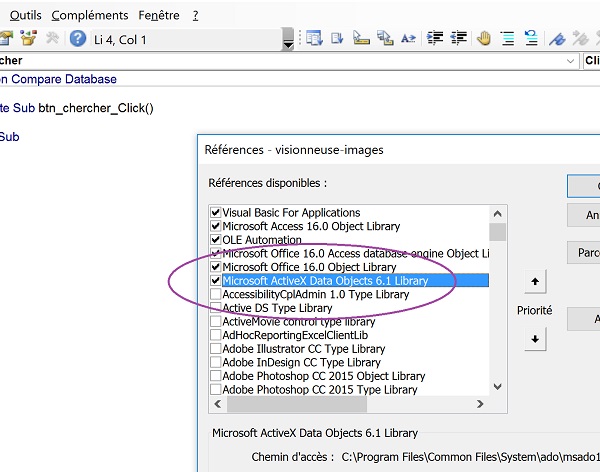Viewport: 600px width, 472px height.
Task: Click references list scroll down arrow
Action: pyautogui.click(x=497, y=387)
